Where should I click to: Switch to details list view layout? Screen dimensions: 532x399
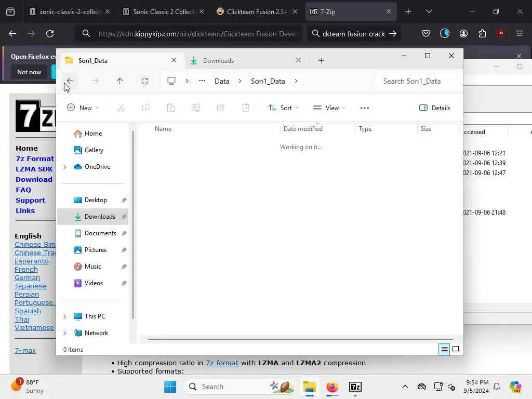pyautogui.click(x=444, y=349)
